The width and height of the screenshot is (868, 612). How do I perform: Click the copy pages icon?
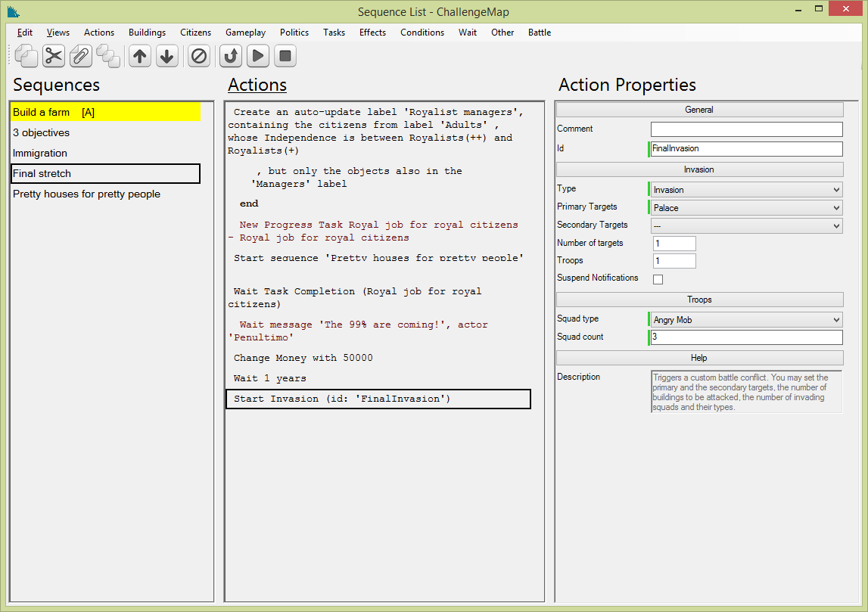coord(26,56)
